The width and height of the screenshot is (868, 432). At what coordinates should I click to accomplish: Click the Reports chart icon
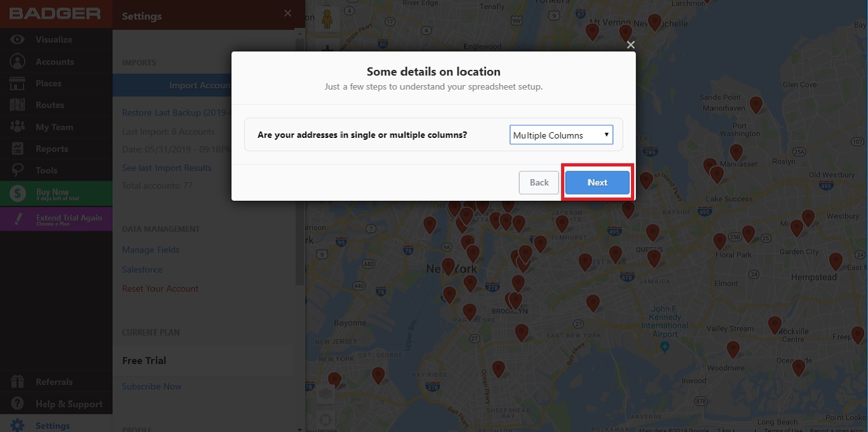[17, 149]
